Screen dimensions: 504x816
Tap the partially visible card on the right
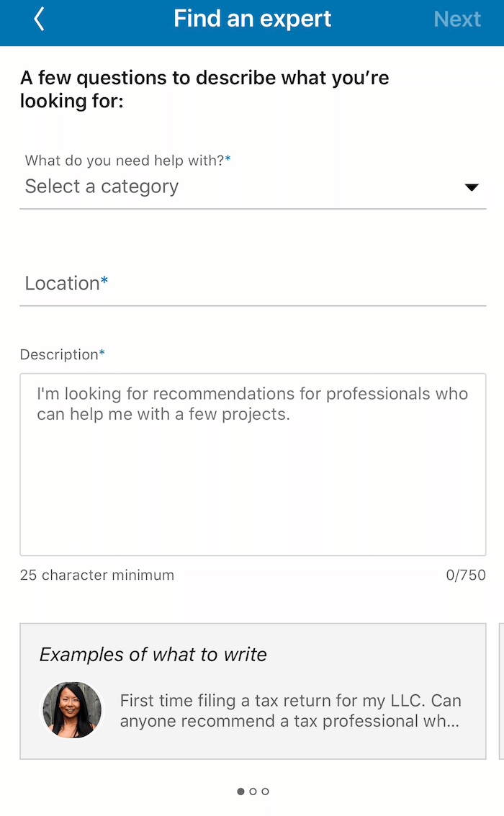click(501, 691)
